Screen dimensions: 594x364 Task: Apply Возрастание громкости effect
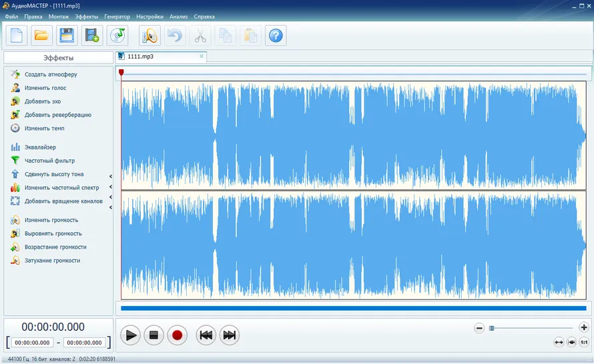55,247
